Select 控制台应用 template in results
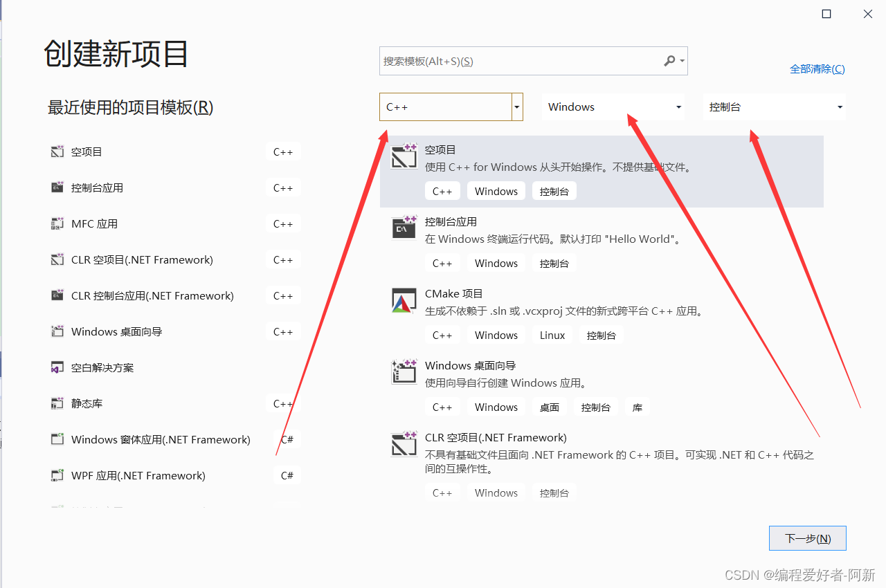The image size is (886, 588). [602, 244]
